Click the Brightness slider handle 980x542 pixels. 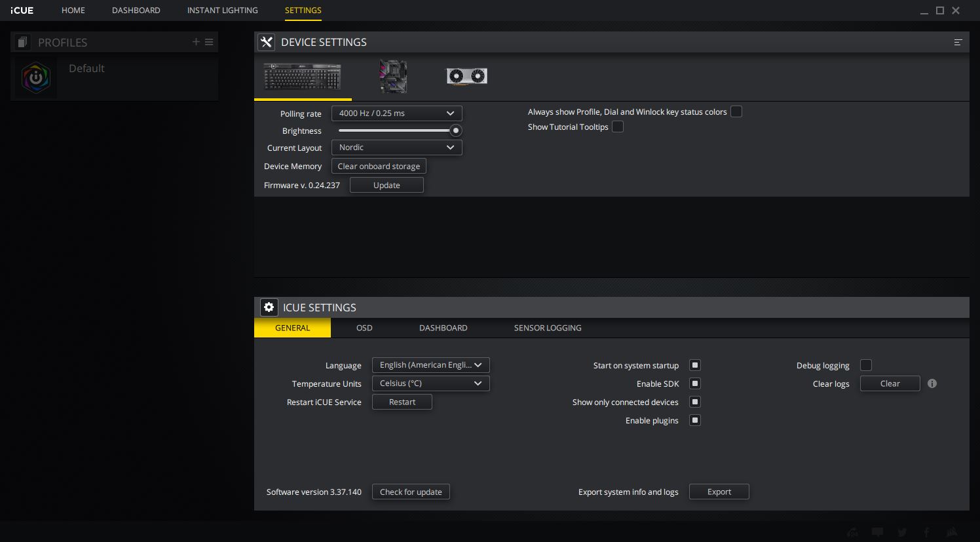pyautogui.click(x=456, y=130)
